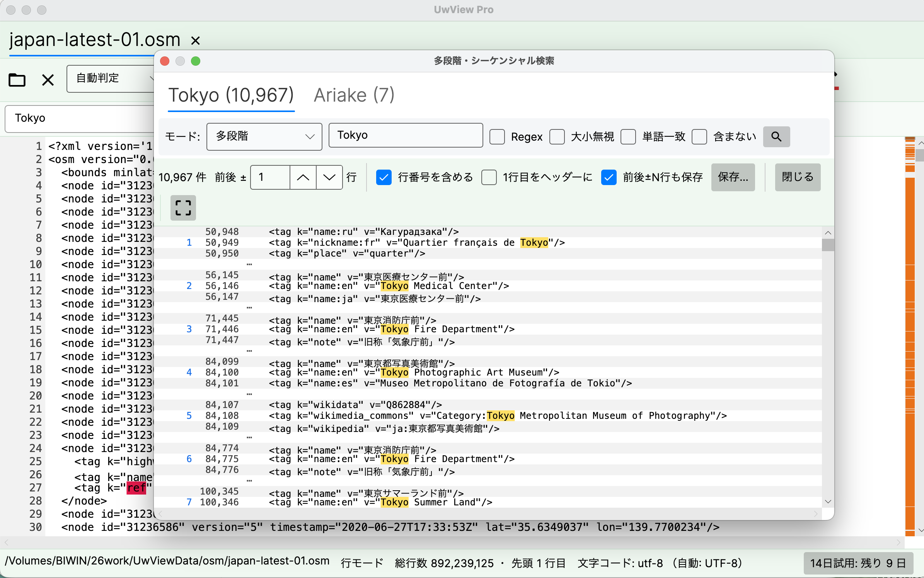The image size is (924, 578).
Task: Click the file path in status bar
Action: point(167,561)
